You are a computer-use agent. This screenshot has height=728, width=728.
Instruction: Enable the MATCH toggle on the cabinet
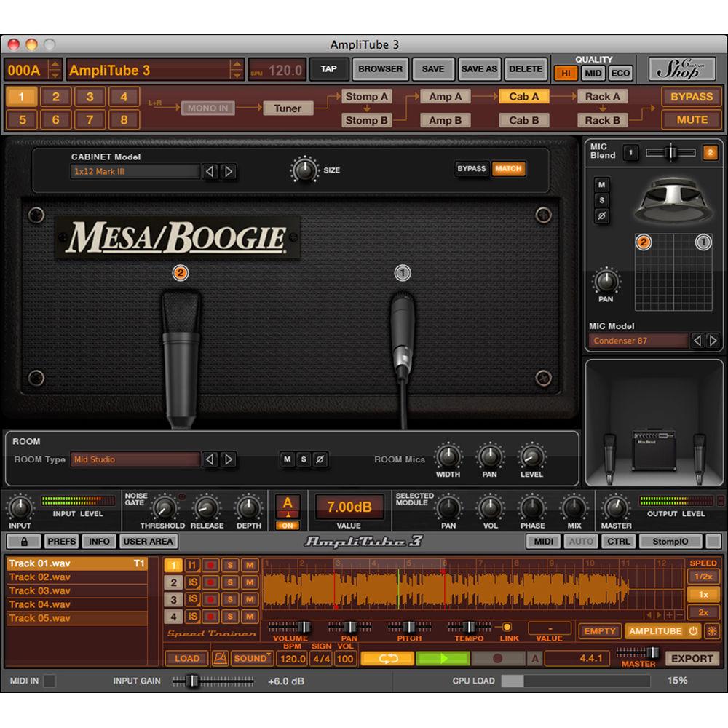(509, 169)
